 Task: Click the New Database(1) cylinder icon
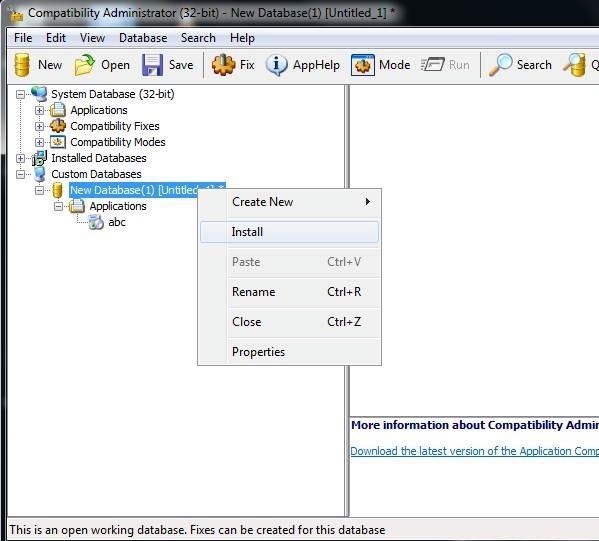pos(58,190)
